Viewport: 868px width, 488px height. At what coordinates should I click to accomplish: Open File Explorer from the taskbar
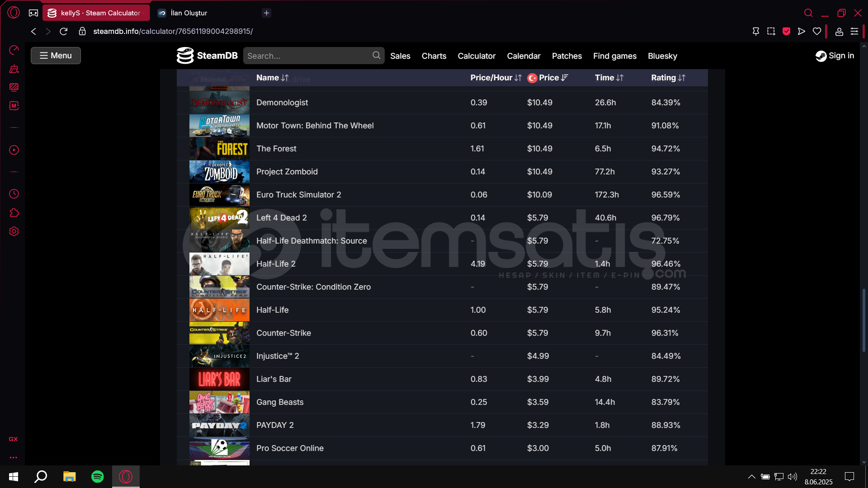(69, 476)
